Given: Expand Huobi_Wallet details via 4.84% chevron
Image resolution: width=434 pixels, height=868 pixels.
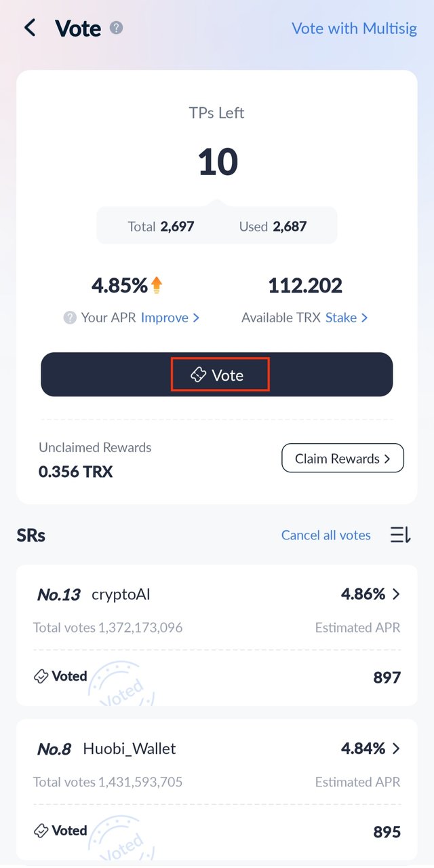Looking at the screenshot, I should 396,748.
